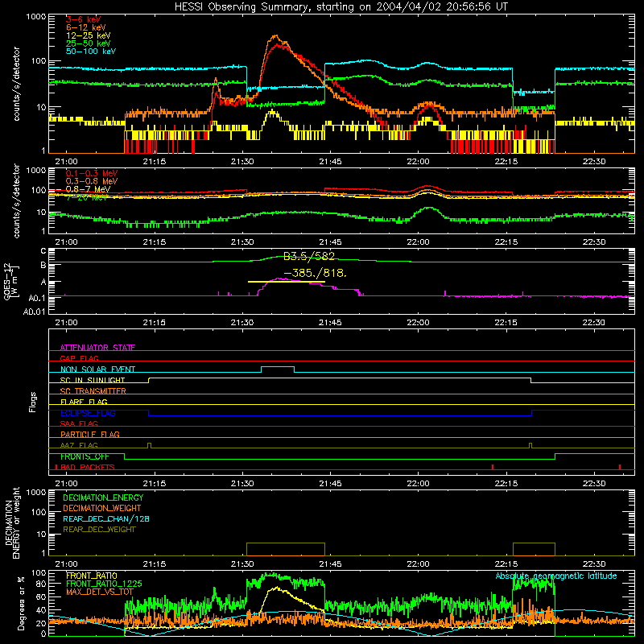Select the SC_IN_SUNLIGHT flag label
Screen dimensions: 644x644
[93, 380]
